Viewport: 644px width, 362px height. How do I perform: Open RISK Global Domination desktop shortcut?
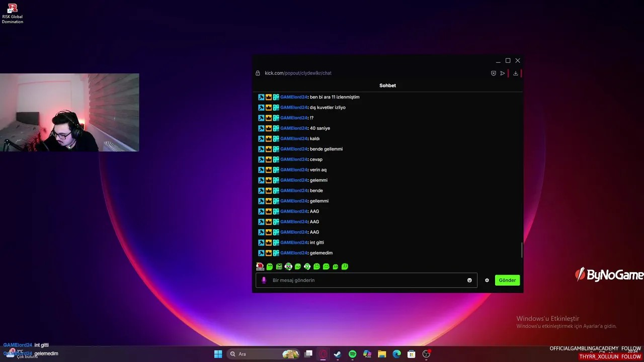(x=13, y=14)
